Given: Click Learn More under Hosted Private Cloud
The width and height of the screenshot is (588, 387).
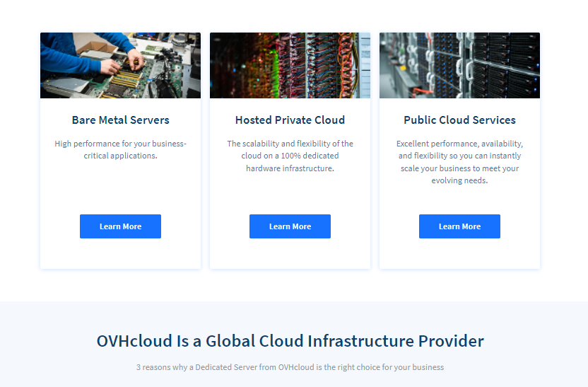Looking at the screenshot, I should (290, 226).
